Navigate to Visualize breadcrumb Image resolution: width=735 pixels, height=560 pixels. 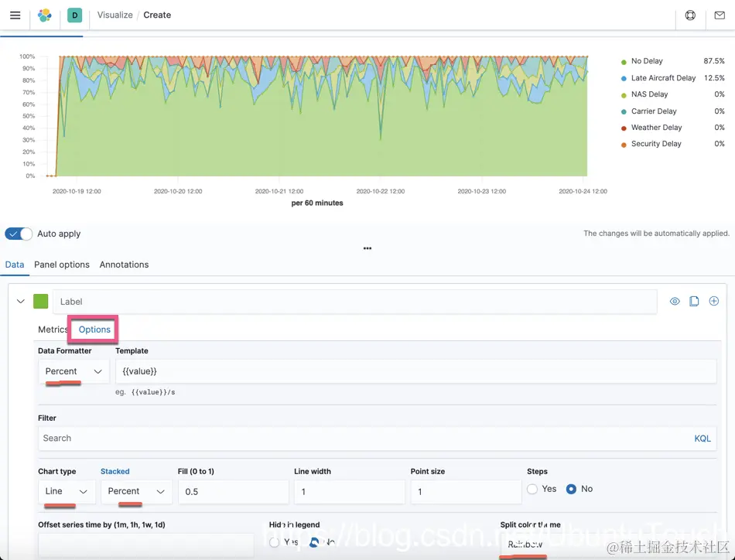(115, 15)
